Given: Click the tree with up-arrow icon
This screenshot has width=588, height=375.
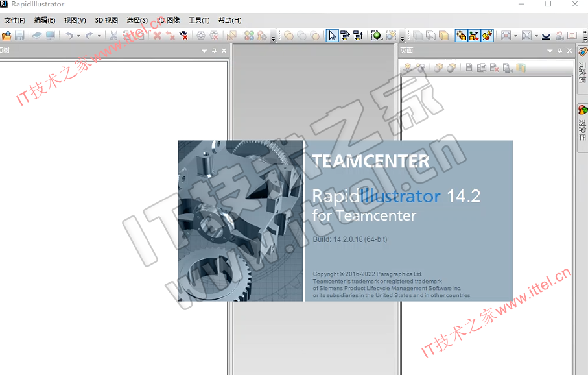Looking at the screenshot, I should [x=358, y=36].
